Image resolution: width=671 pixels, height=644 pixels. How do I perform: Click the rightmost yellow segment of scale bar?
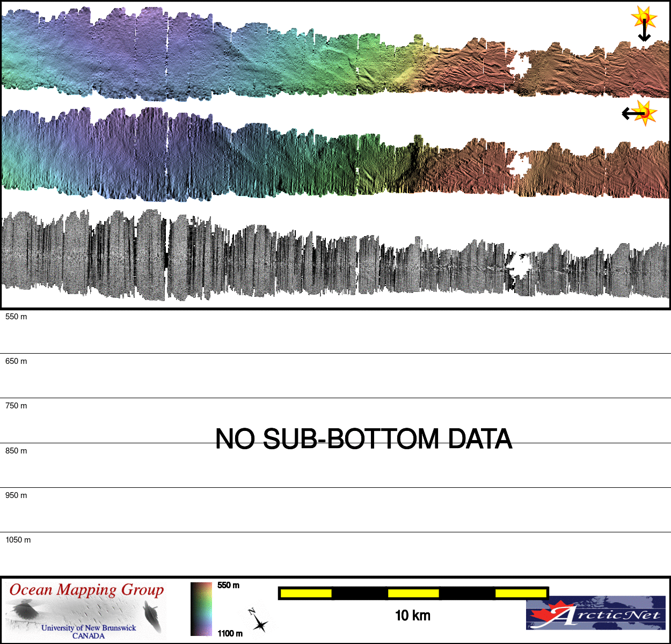pyautogui.click(x=520, y=593)
